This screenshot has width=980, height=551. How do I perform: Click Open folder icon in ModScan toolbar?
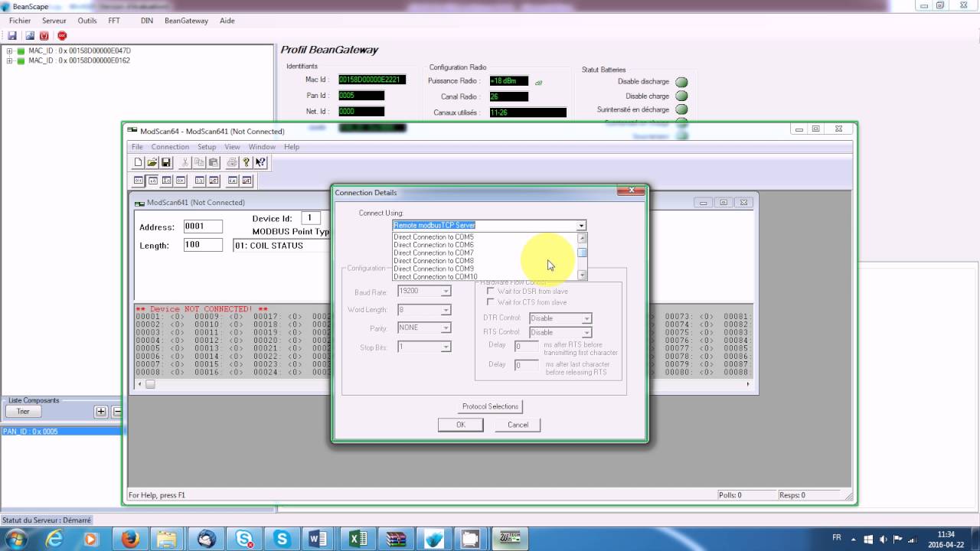(x=152, y=162)
